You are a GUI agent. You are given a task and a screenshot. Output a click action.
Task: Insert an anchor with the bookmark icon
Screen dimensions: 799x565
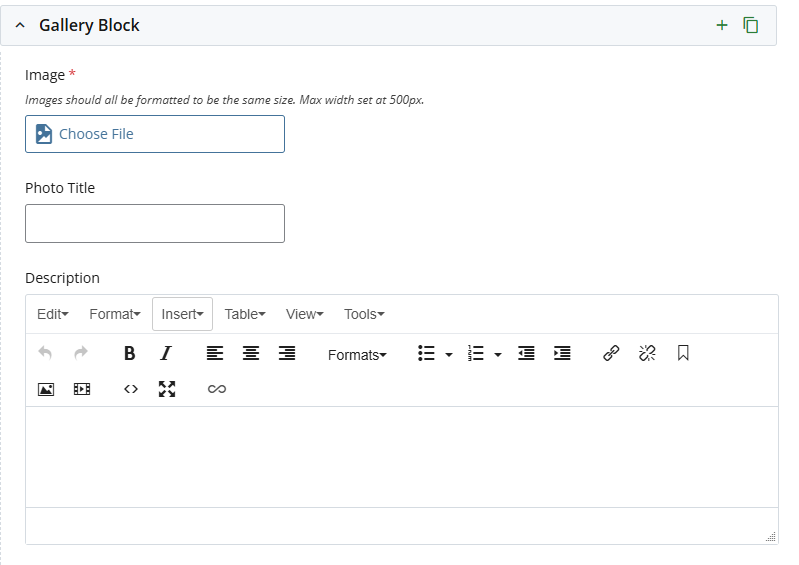pyautogui.click(x=683, y=353)
